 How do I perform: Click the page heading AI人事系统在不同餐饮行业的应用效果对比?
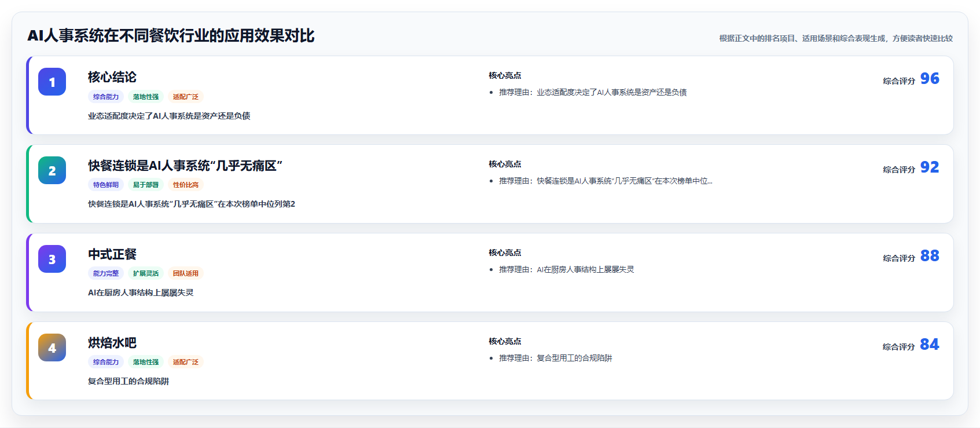[171, 36]
